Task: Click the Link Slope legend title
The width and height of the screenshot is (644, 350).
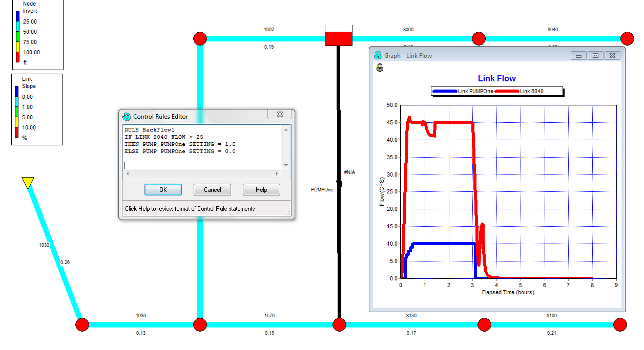Action: pos(29,83)
